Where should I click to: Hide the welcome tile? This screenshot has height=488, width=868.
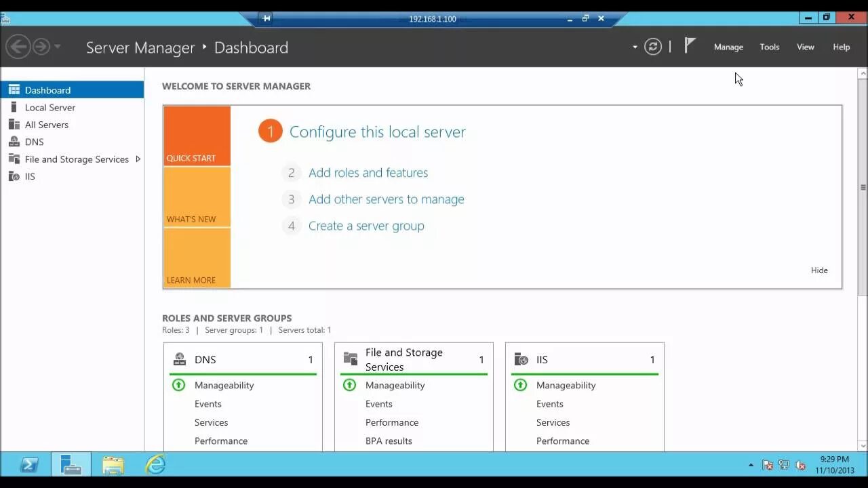click(x=819, y=270)
